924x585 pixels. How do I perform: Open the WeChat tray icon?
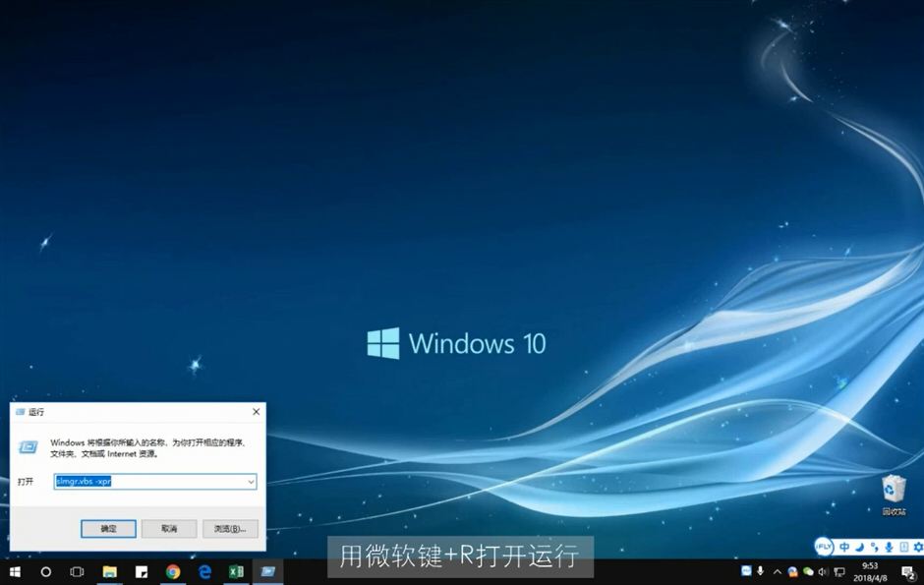click(808, 571)
